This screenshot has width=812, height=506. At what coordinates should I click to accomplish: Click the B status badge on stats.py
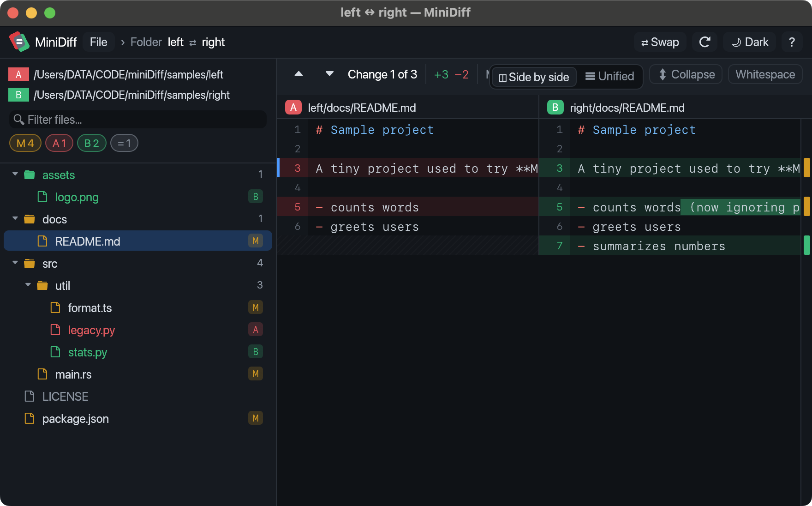click(x=256, y=352)
